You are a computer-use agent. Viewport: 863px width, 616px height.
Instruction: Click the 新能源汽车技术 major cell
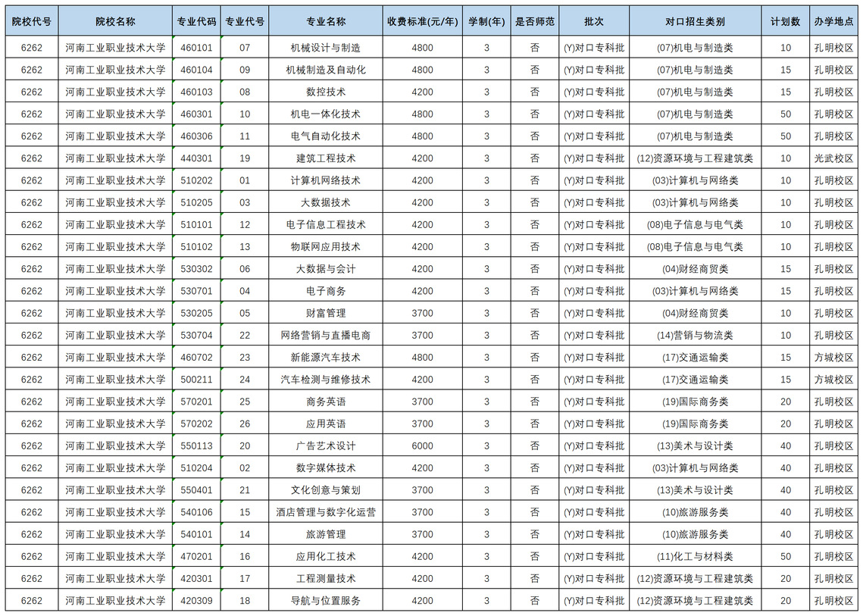point(326,357)
